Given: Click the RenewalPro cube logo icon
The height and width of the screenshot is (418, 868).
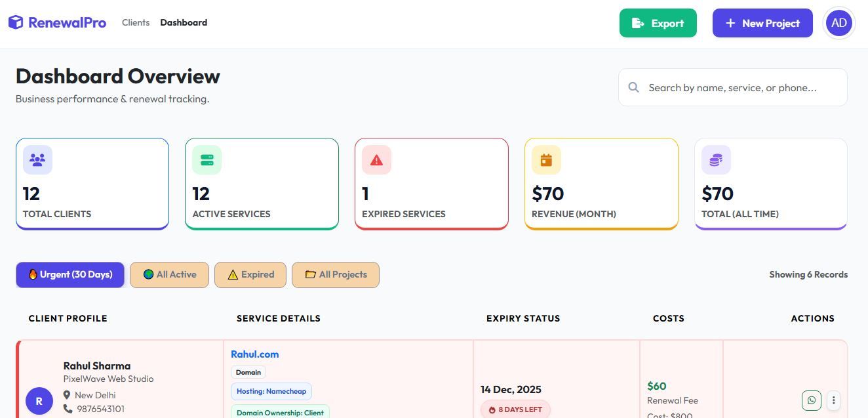Looking at the screenshot, I should (16, 22).
